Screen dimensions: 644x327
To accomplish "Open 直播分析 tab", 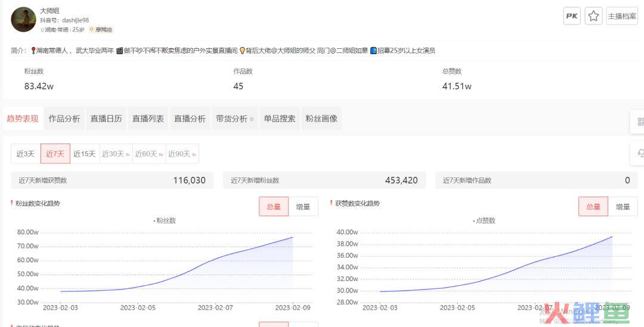I will point(190,119).
